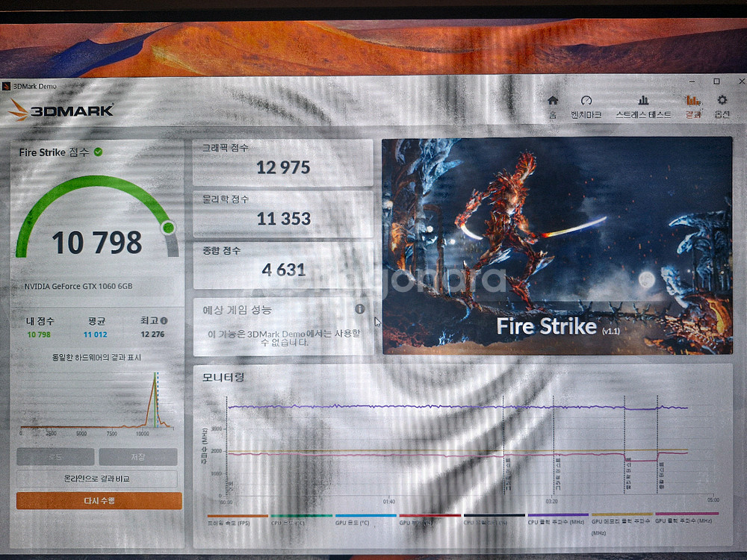Image resolution: width=747 pixels, height=560 pixels.
Task: Click the 종합 점수 value 4 631
Action: point(283,270)
